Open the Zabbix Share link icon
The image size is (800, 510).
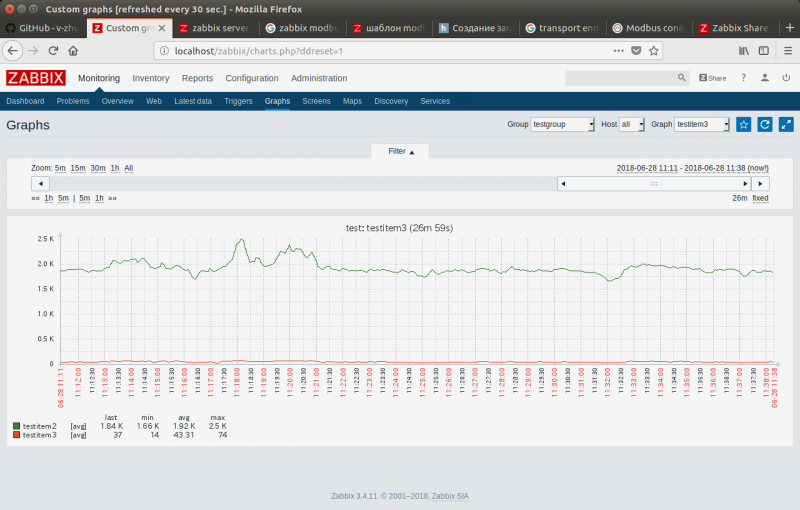pos(711,77)
